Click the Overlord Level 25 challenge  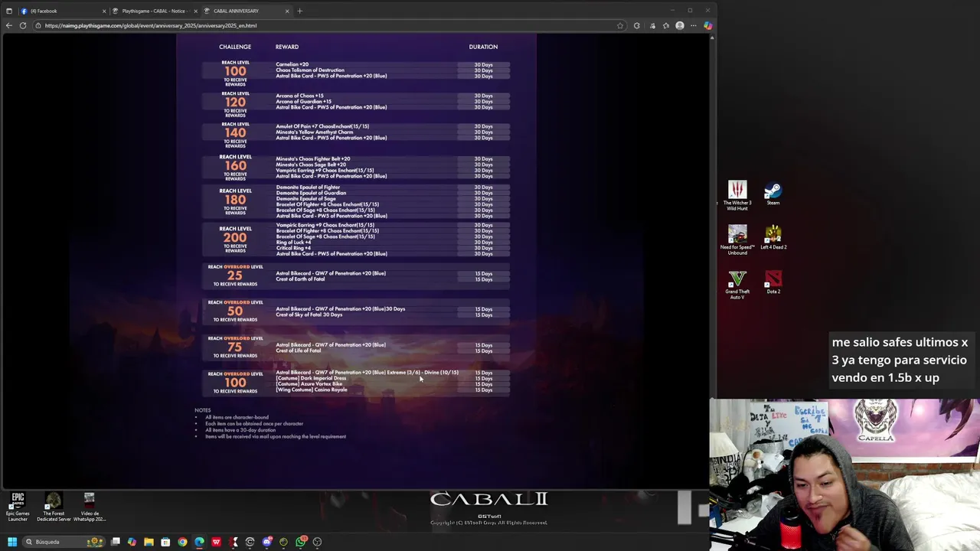[x=235, y=275]
